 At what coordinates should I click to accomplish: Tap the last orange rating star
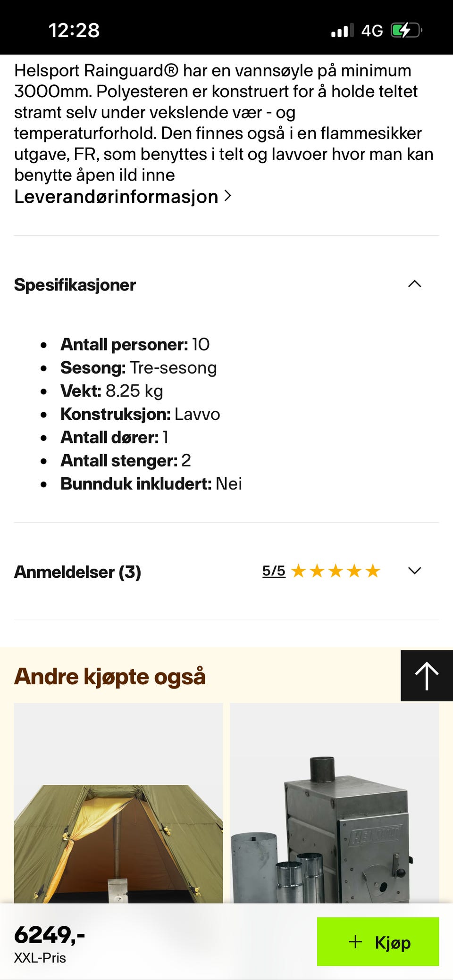[x=373, y=571]
